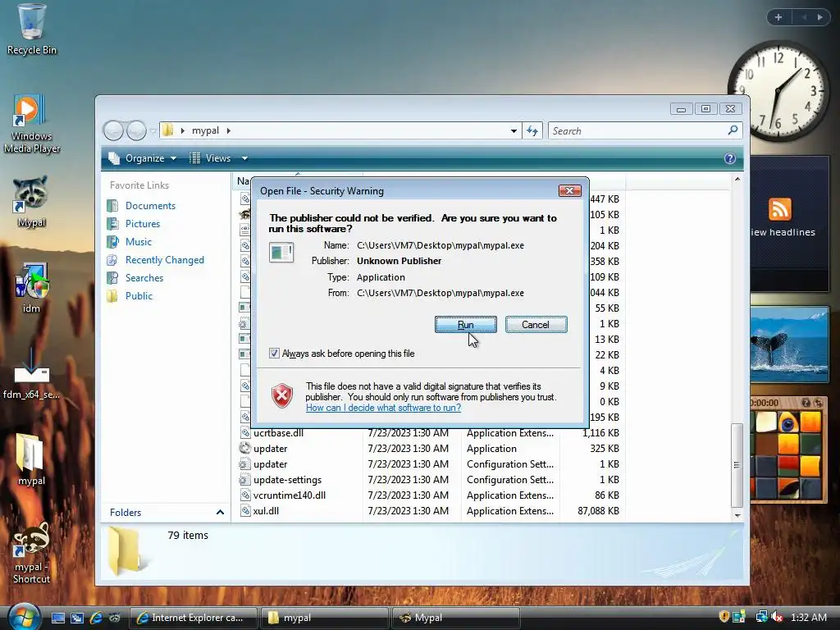Click the file list scroll up arrow

737,179
